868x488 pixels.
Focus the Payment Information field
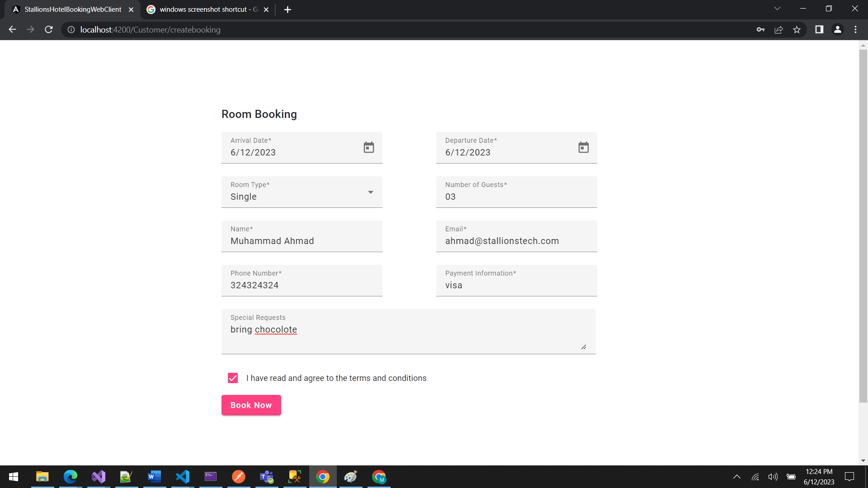tap(517, 281)
